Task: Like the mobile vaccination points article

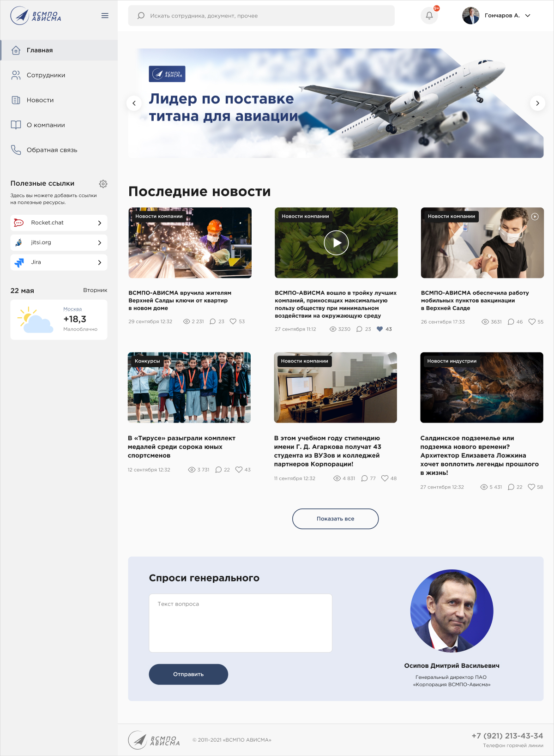Action: tap(532, 322)
